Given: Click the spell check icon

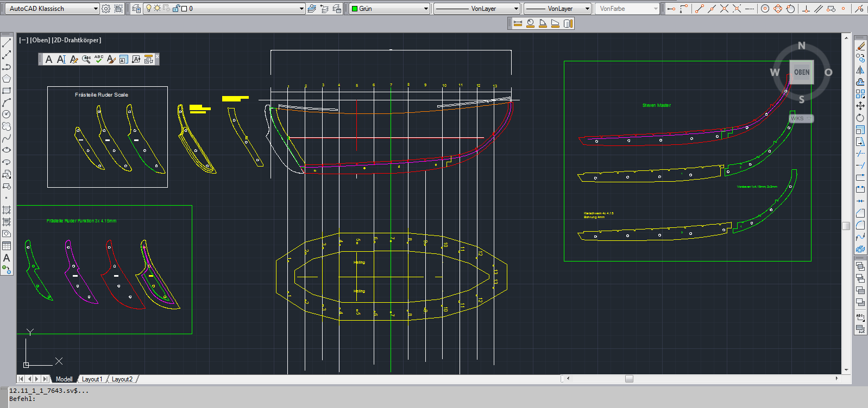Looking at the screenshot, I should pos(98,59).
